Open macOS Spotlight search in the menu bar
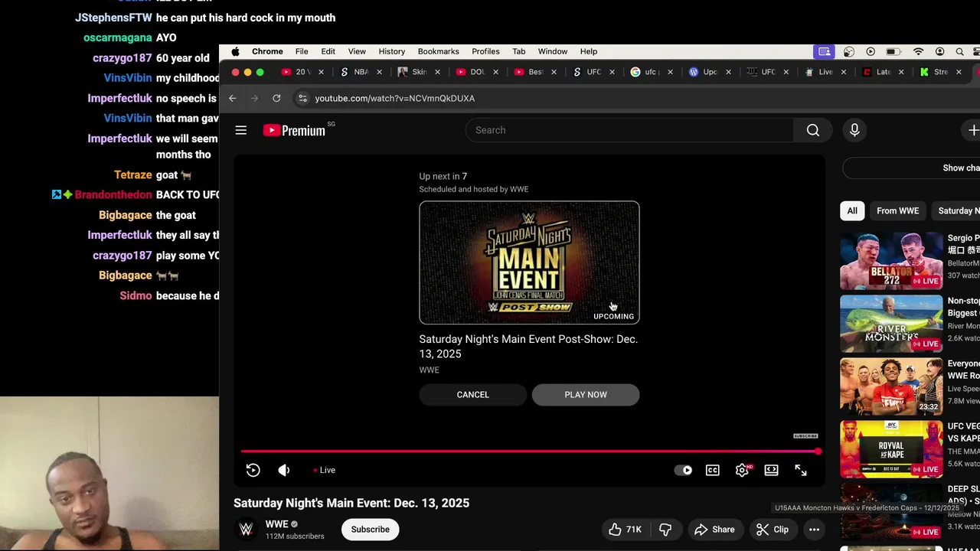This screenshot has height=551, width=980. [x=959, y=51]
